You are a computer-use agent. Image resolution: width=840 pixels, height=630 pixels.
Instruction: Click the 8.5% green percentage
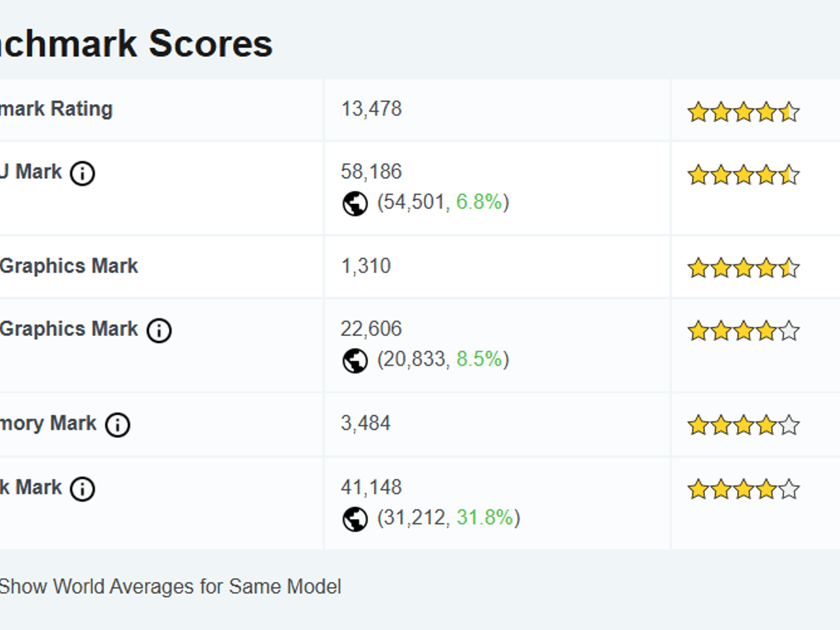[x=479, y=359]
